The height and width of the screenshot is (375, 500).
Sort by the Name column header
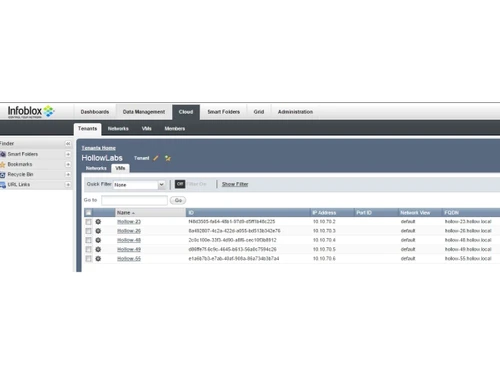150,213
